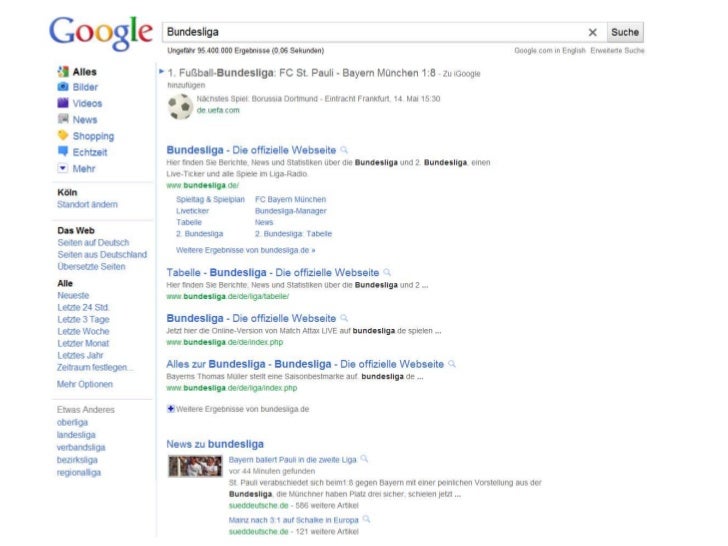Open de.uefa.com link

[x=218, y=110]
